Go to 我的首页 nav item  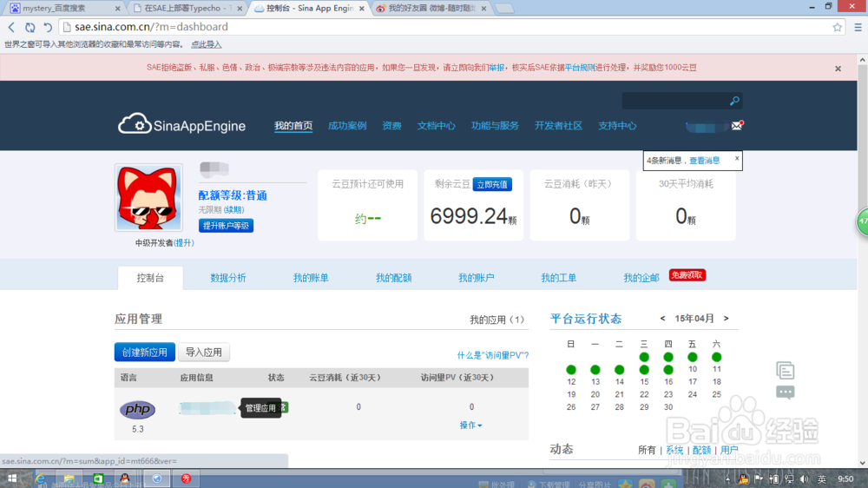pos(293,126)
